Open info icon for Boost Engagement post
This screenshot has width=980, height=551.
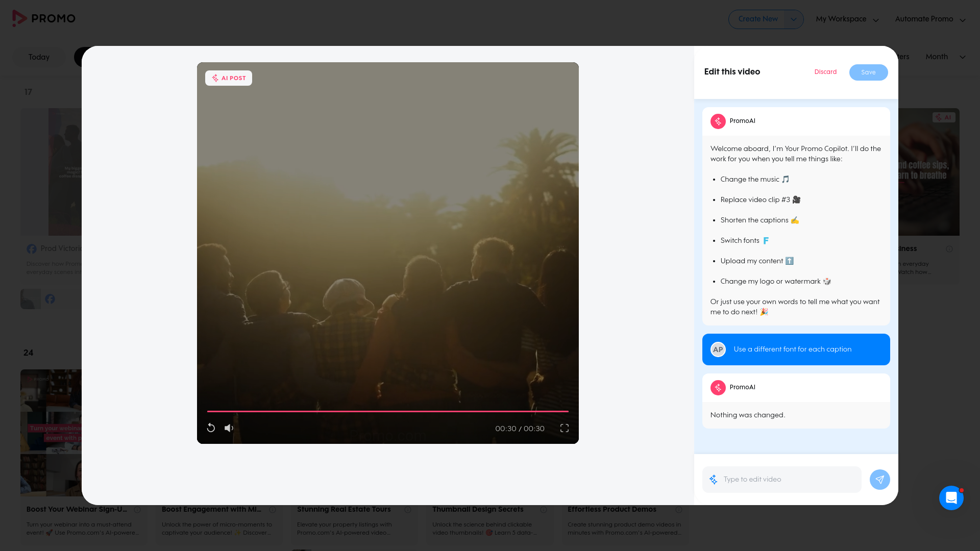pos(273,510)
